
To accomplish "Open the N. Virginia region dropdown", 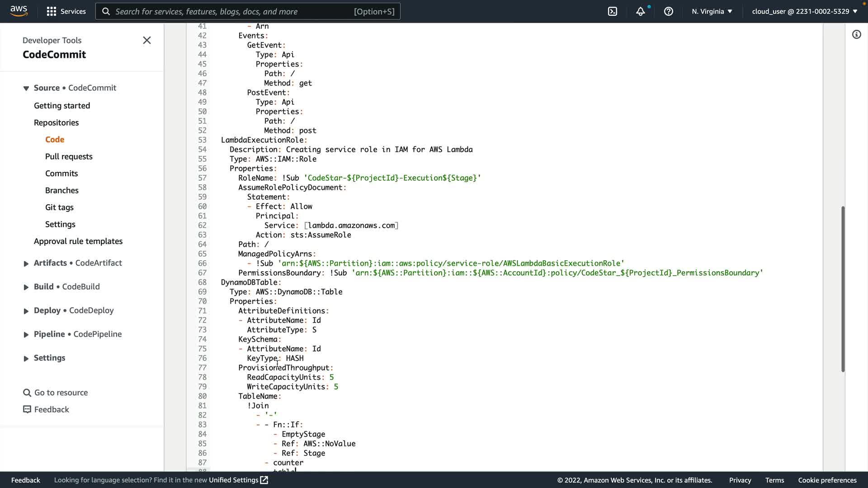I will pyautogui.click(x=712, y=11).
